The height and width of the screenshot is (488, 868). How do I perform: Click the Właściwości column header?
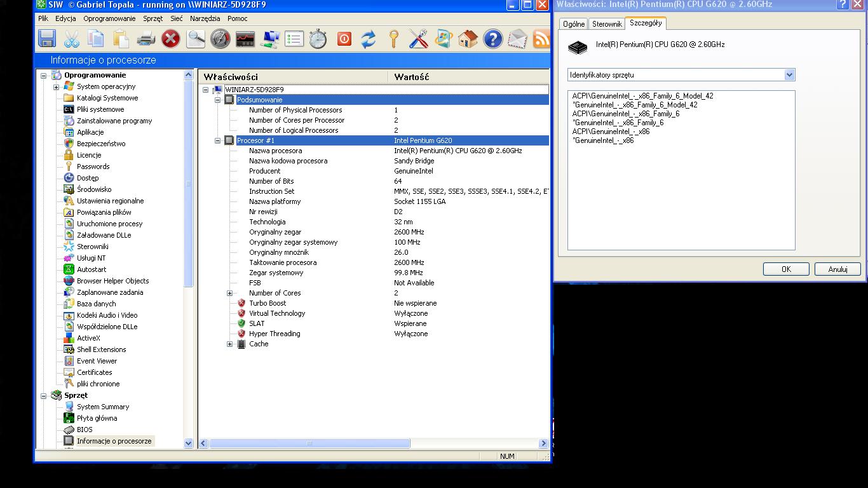[293, 77]
